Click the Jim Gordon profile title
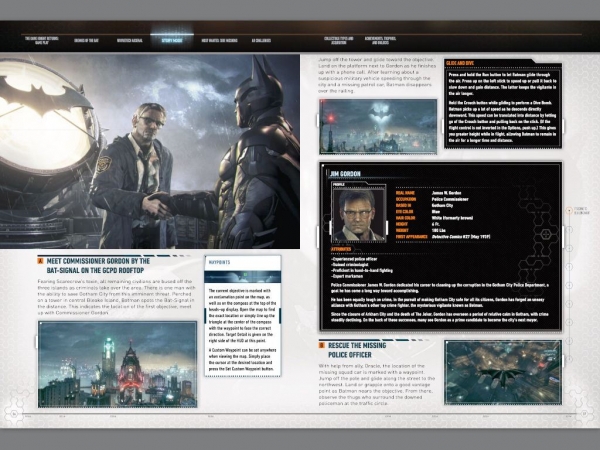Screen dimensions: 600x450 click(x=345, y=174)
